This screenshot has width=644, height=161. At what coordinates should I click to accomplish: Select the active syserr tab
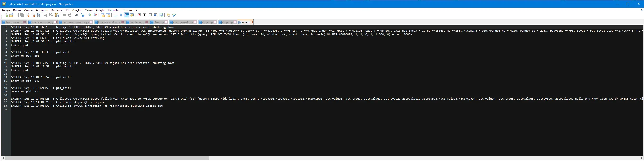245,22
